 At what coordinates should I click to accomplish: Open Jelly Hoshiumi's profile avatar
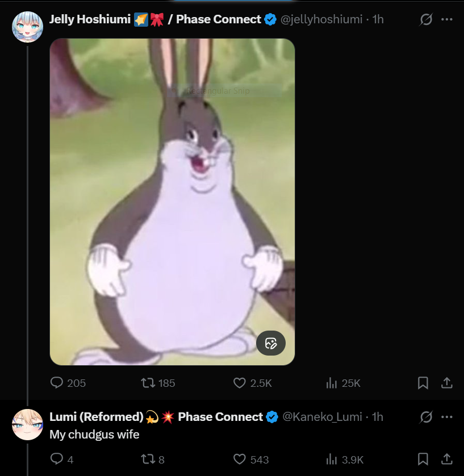coord(27,27)
